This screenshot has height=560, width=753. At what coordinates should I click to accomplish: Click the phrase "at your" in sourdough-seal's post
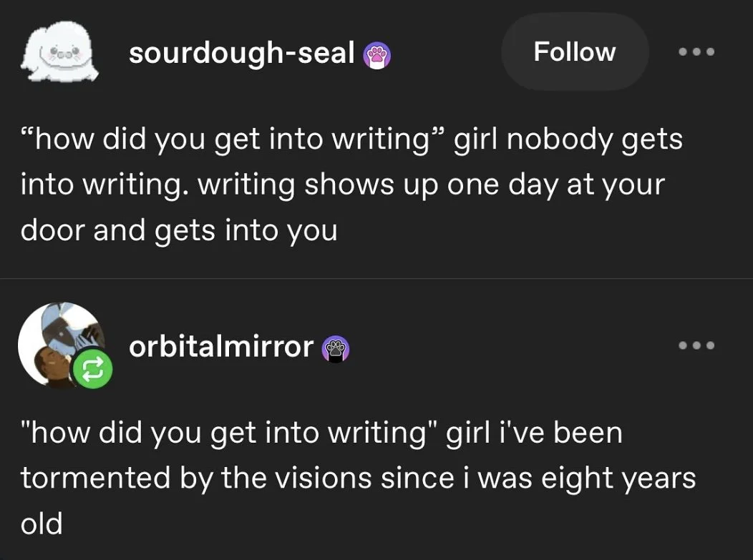click(x=616, y=186)
